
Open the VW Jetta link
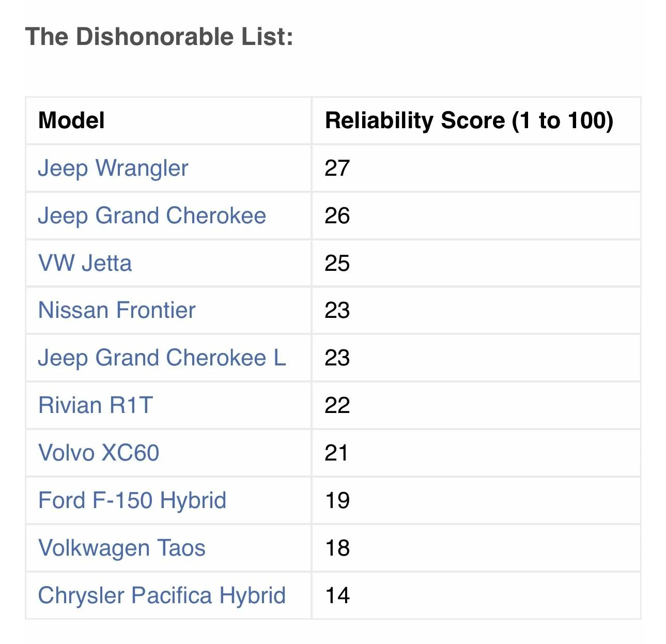pos(85,264)
